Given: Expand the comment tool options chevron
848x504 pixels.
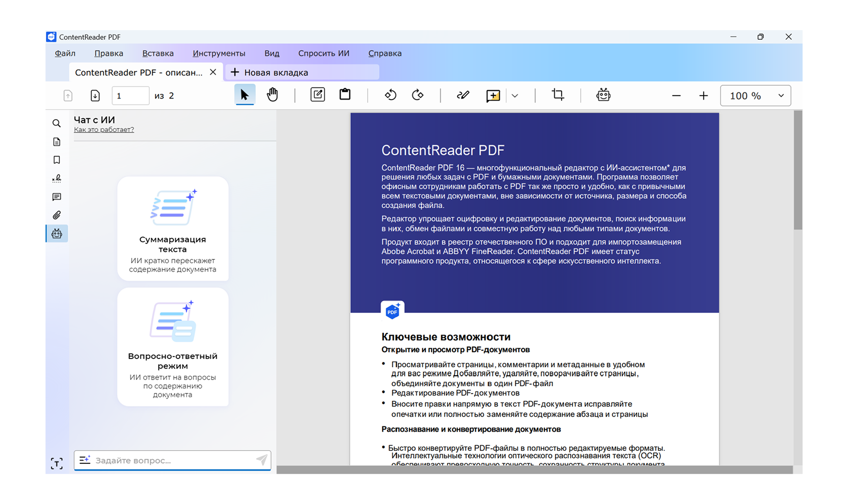Looking at the screenshot, I should click(515, 95).
